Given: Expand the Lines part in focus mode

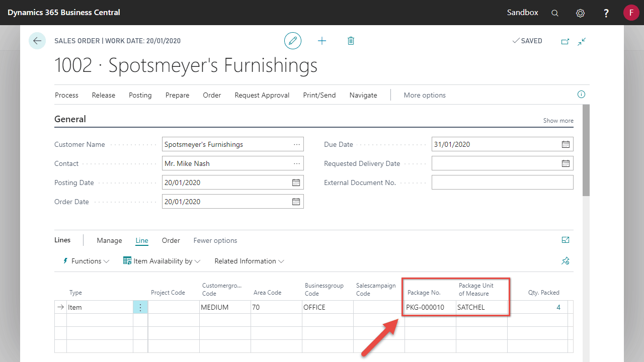Looking at the screenshot, I should click(x=566, y=240).
